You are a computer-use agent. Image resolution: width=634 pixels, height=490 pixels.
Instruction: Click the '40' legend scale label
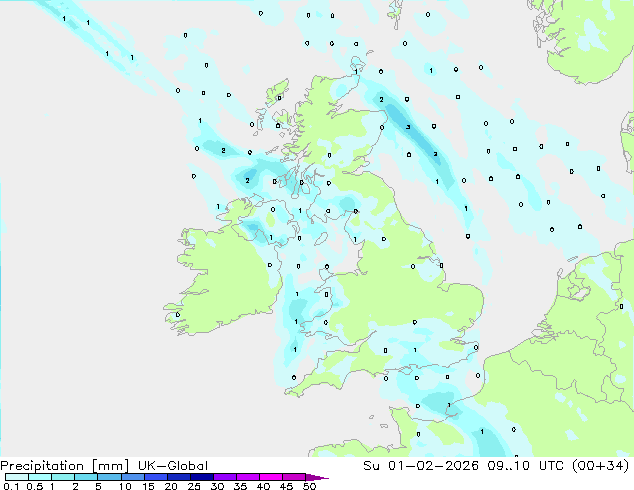263,486
